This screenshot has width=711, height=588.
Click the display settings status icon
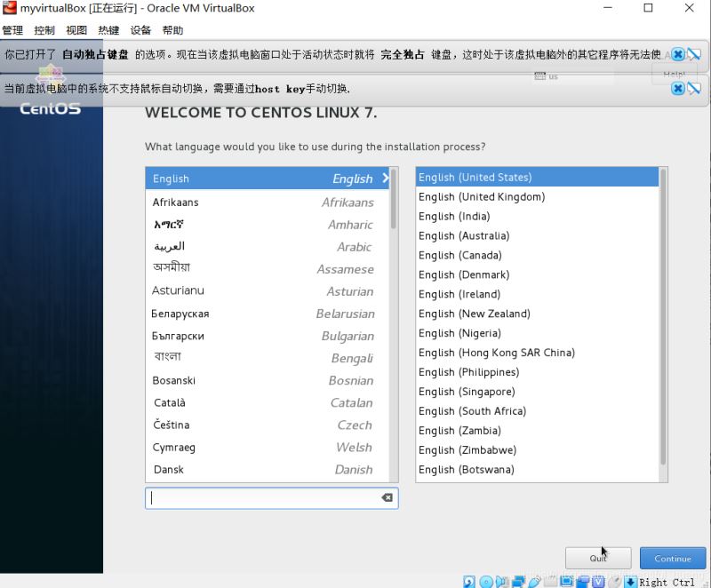tap(566, 581)
